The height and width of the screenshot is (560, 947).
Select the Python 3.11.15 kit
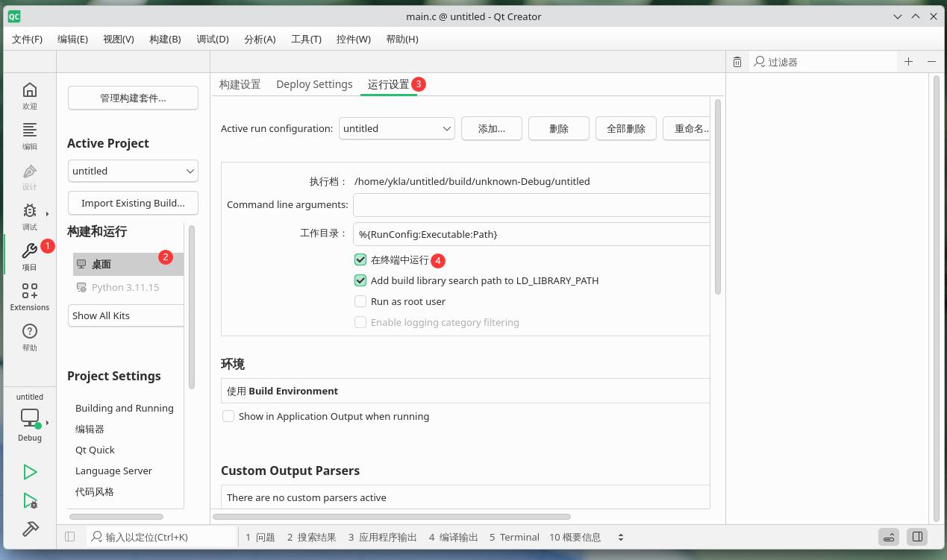[128, 287]
